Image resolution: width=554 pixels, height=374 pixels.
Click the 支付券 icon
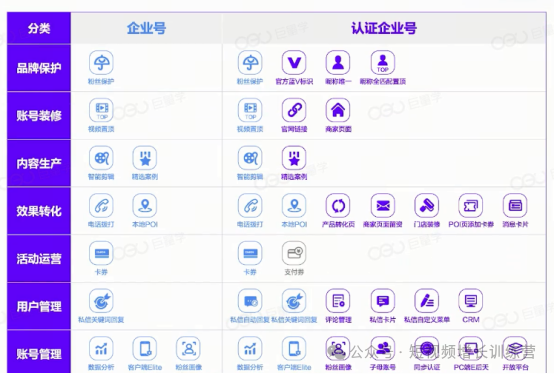click(x=294, y=253)
